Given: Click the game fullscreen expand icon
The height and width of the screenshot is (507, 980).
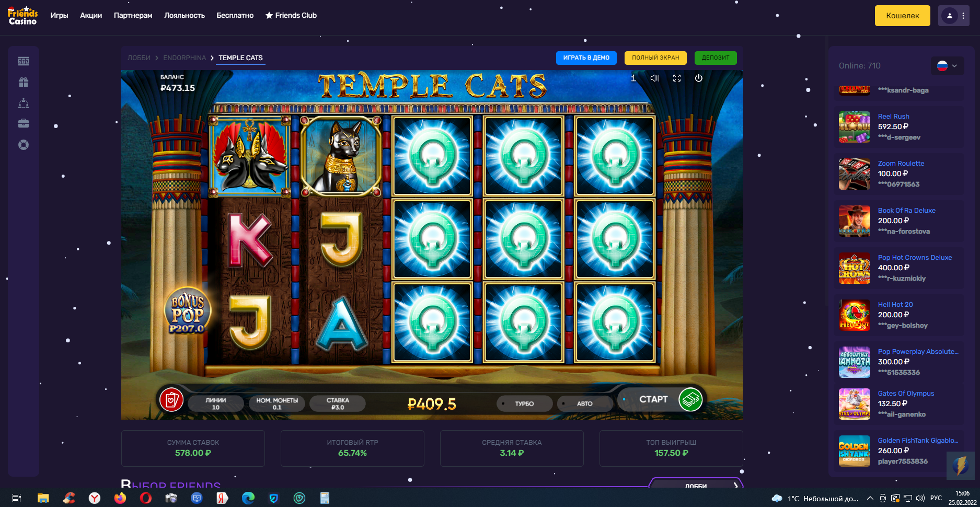Looking at the screenshot, I should tap(677, 78).
